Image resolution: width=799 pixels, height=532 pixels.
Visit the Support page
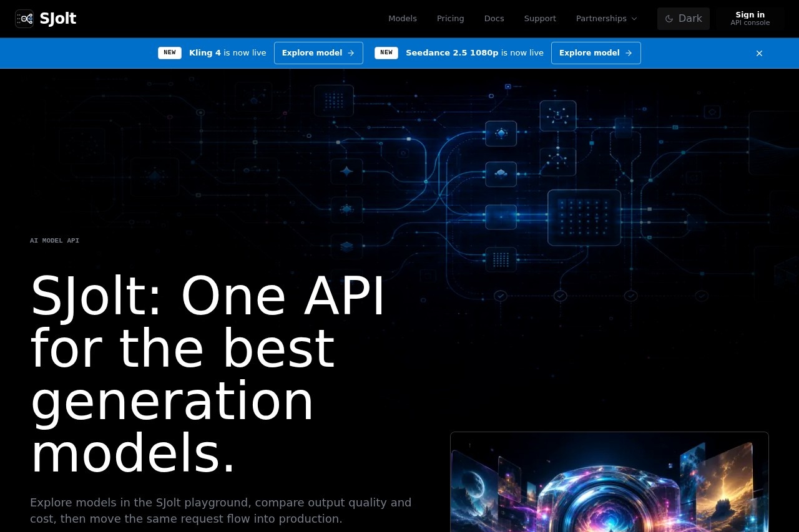point(540,19)
